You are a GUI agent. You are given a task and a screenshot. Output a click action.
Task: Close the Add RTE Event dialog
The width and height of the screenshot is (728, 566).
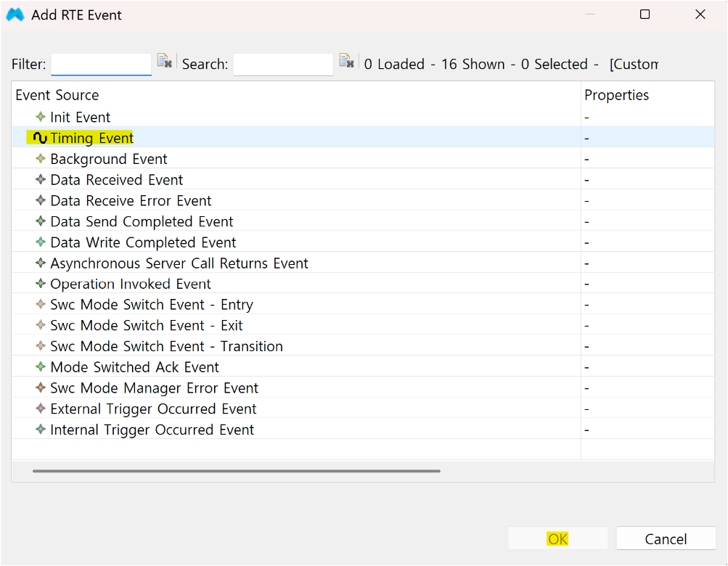[700, 15]
